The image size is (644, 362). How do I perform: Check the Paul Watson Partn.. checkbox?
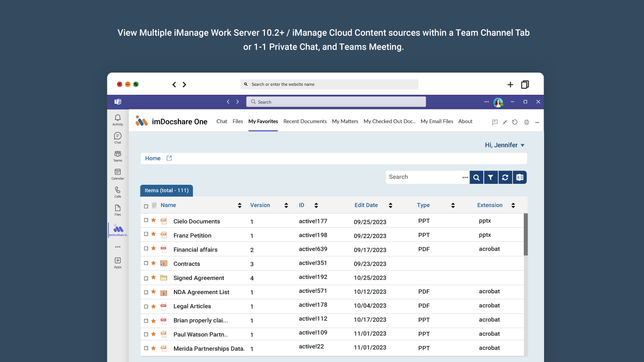(x=146, y=334)
